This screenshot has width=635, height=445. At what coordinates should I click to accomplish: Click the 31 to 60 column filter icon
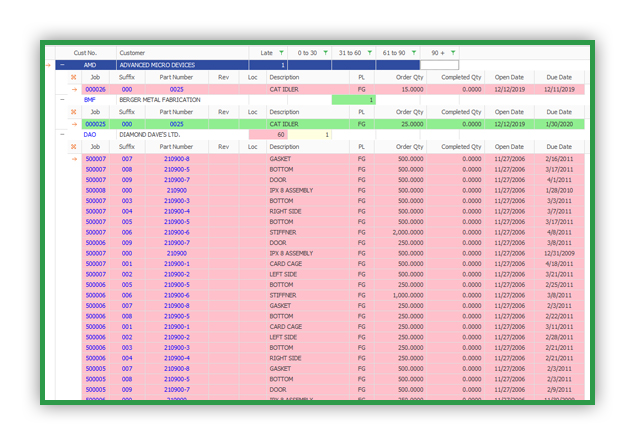369,52
